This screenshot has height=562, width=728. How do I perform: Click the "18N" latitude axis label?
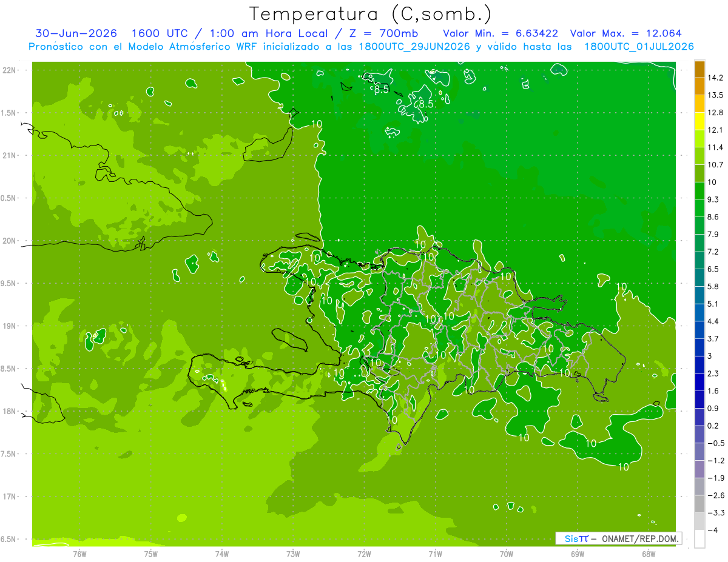click(10, 411)
